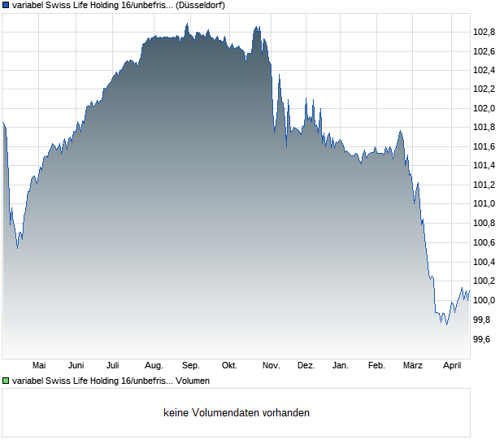This screenshot has width=504, height=444.
Task: Click the '99,6' value on y-axis
Action: pos(482,340)
